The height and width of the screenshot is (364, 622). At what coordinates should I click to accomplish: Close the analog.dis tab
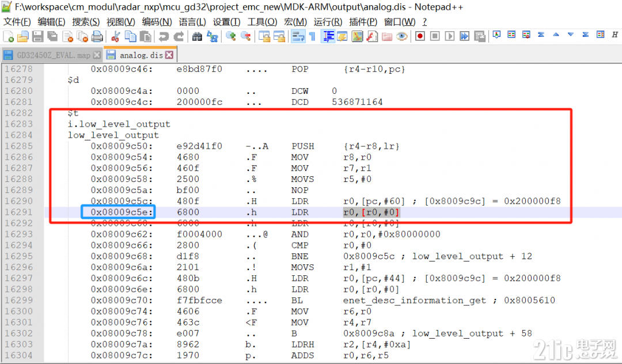pos(169,55)
